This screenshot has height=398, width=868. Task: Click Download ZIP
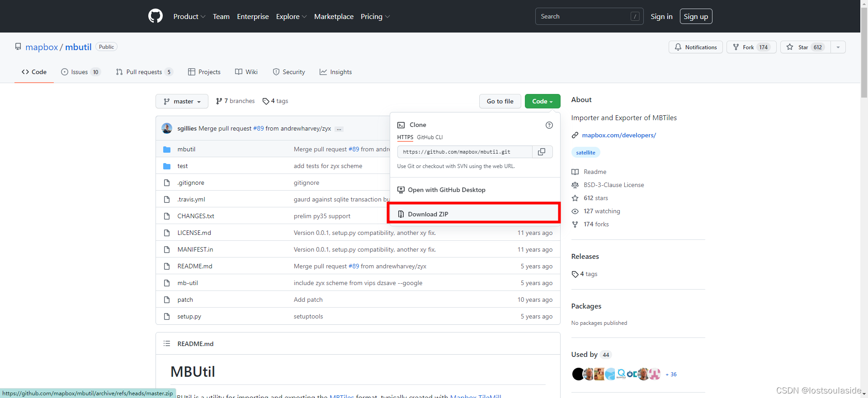point(474,214)
